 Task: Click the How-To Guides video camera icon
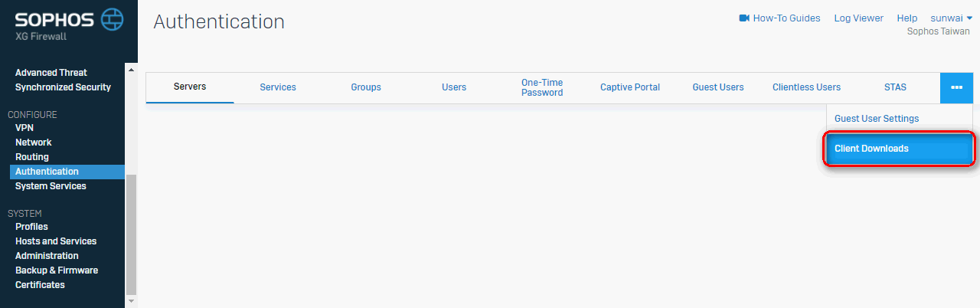click(x=744, y=18)
